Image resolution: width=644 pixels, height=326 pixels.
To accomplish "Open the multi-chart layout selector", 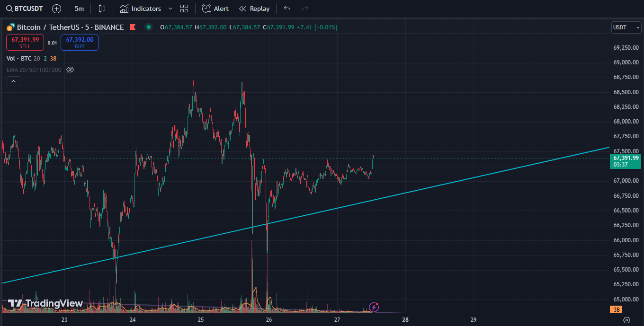I will [x=184, y=8].
